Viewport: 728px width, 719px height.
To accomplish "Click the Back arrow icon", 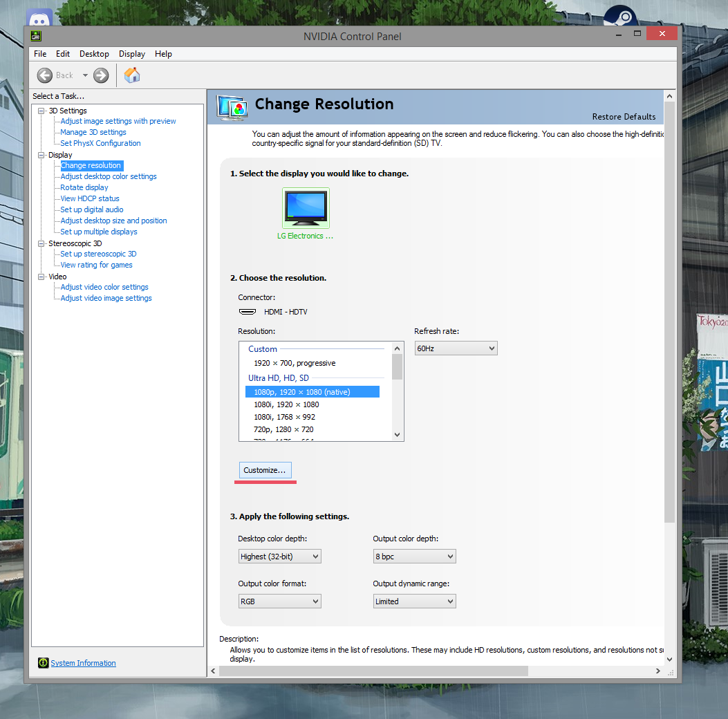I will (x=45, y=75).
